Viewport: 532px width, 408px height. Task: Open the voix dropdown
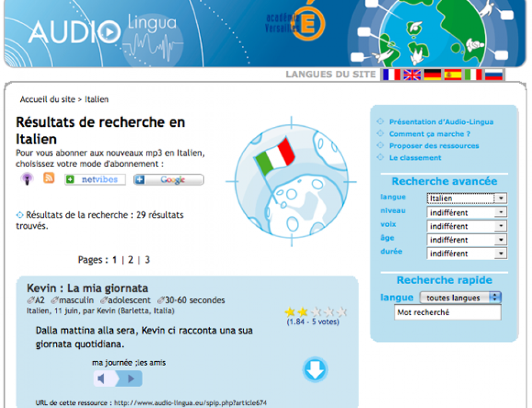pyautogui.click(x=467, y=226)
